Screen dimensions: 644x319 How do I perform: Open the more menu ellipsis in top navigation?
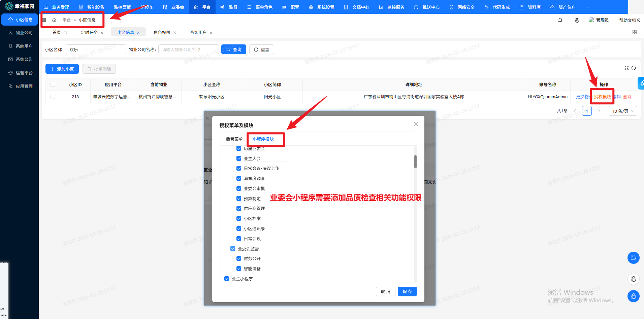[x=587, y=7]
